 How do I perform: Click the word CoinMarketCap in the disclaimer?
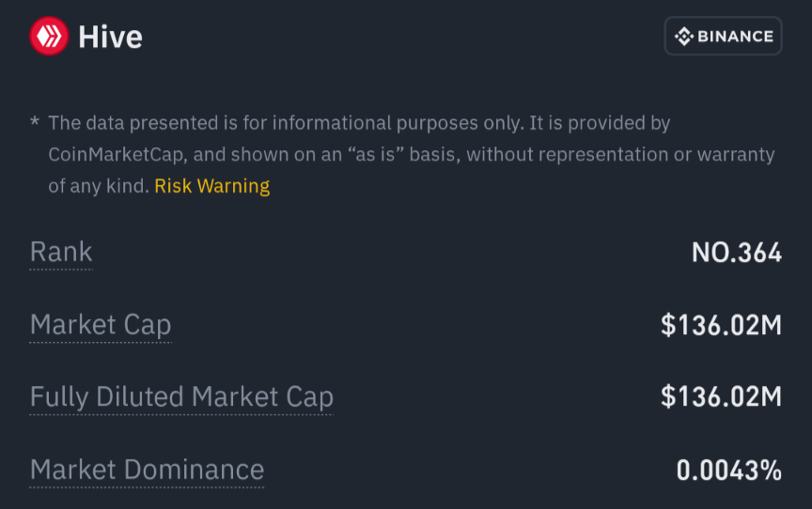tap(117, 155)
